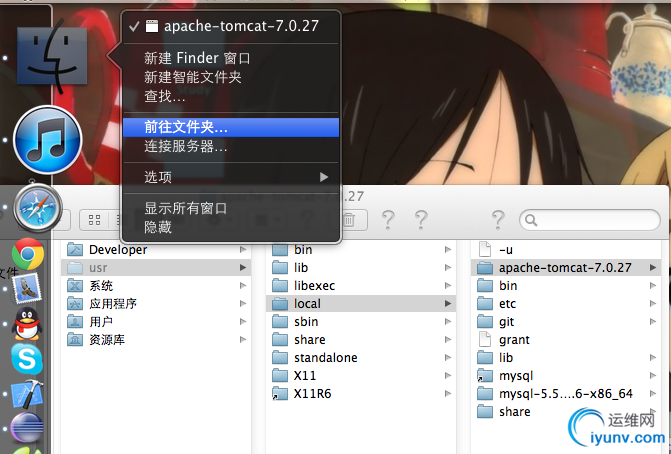Open QQ penguin icon in Dock
Screen dimensions: 671x454
click(x=27, y=323)
